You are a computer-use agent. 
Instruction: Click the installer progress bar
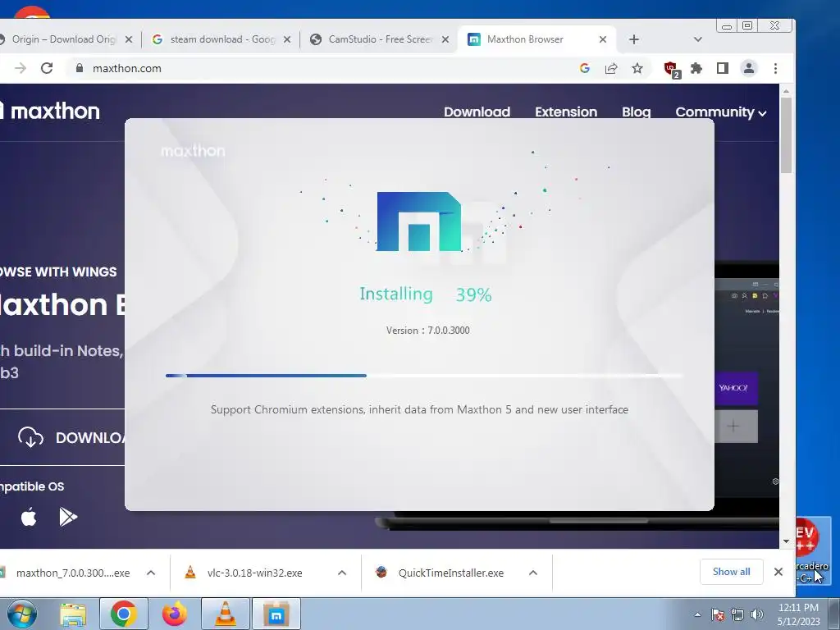(x=423, y=376)
